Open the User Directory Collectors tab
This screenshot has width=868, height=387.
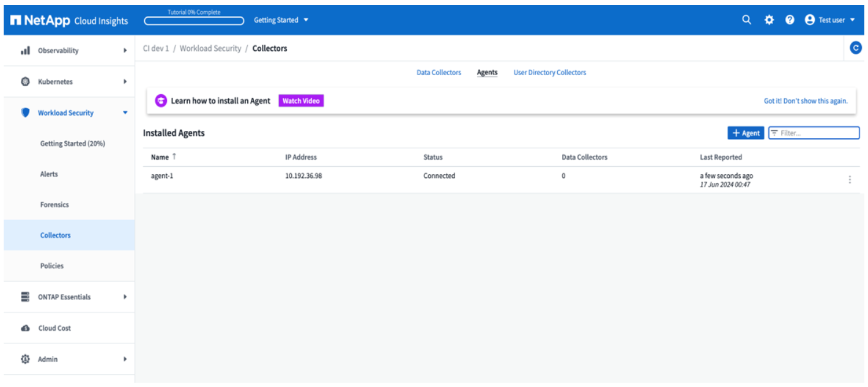[x=549, y=73]
